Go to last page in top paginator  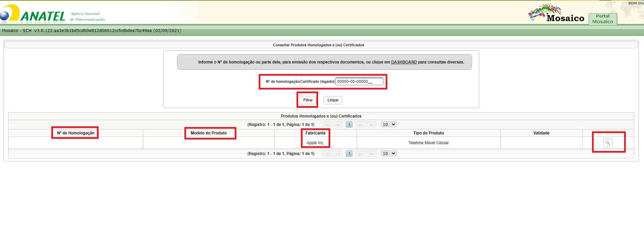pos(371,125)
